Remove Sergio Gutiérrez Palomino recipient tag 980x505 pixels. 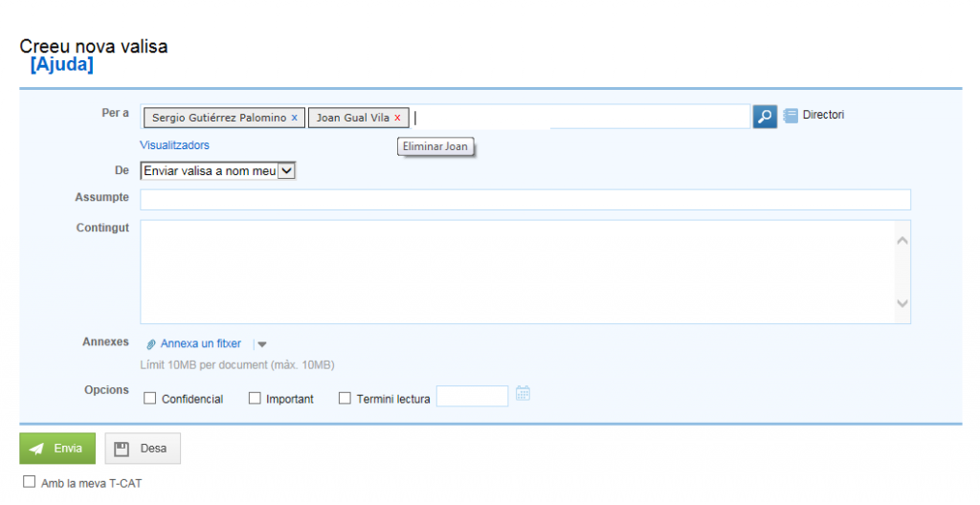294,118
